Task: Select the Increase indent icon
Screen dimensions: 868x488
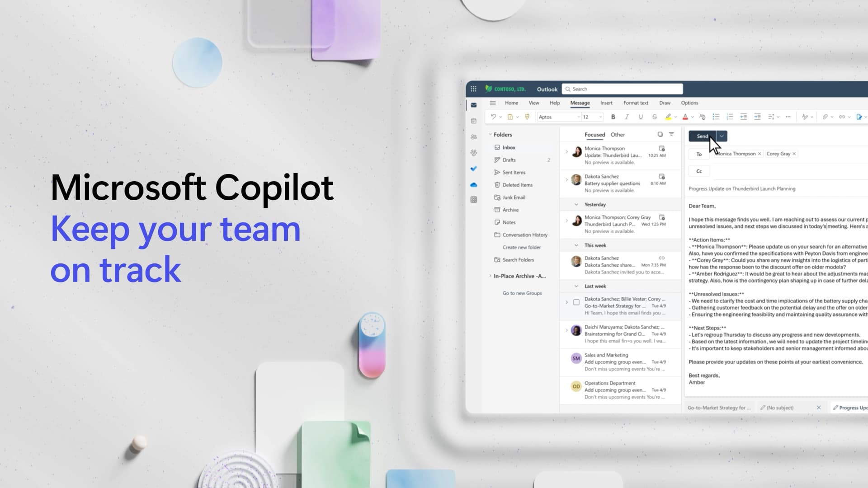Action: 757,117
